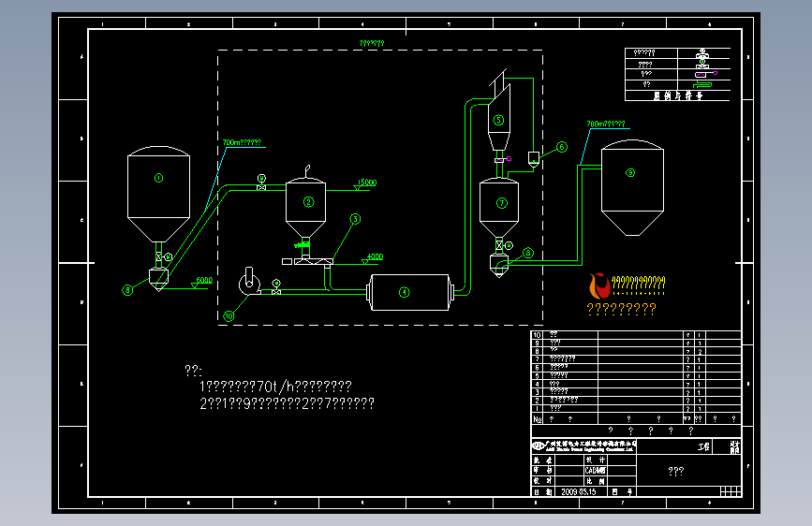This screenshot has height=526, width=812.
Task: Select balloon number 2 on the hopper
Action: coord(309,202)
